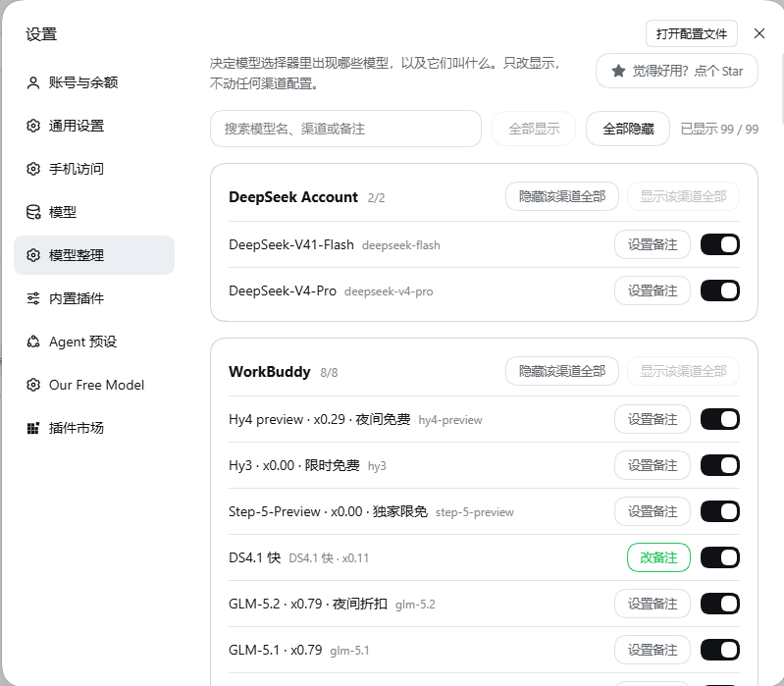Open 内置插件 section
This screenshot has height=686, width=784.
click(94, 298)
